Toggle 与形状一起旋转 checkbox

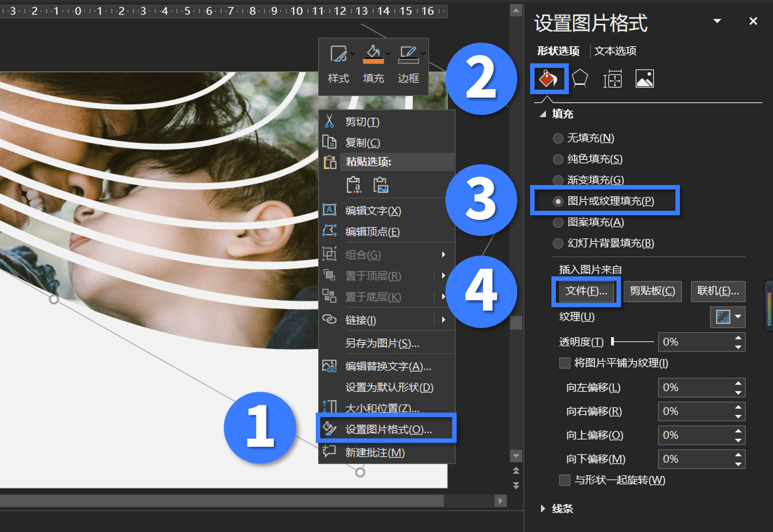[x=565, y=480]
